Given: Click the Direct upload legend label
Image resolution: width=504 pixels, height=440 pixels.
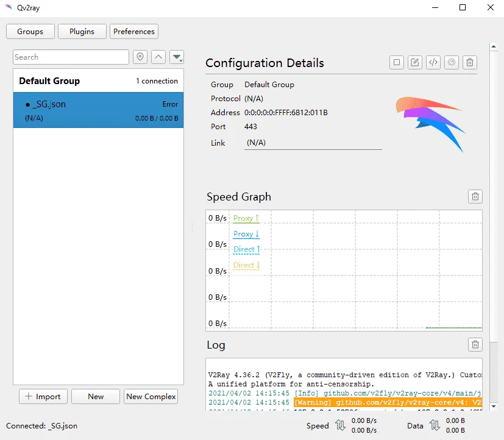Looking at the screenshot, I should coord(247,249).
